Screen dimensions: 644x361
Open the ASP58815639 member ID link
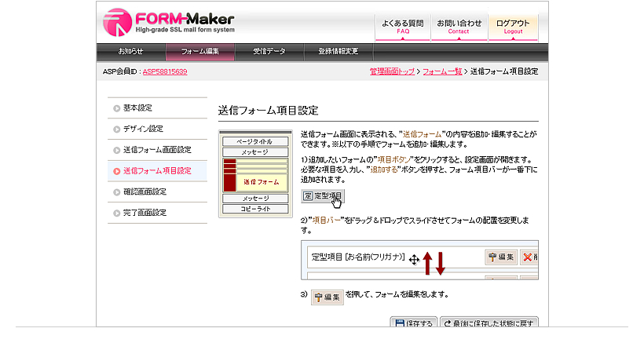click(165, 71)
